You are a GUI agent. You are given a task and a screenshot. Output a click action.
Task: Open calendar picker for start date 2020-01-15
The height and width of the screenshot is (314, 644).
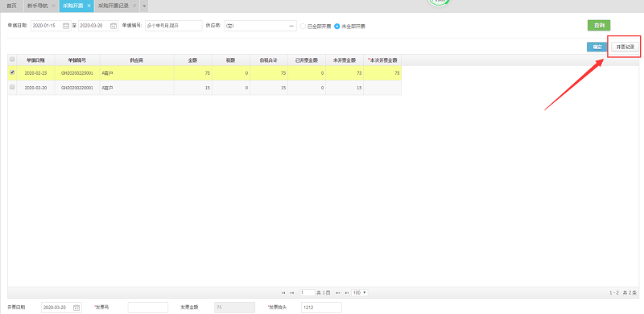click(66, 26)
